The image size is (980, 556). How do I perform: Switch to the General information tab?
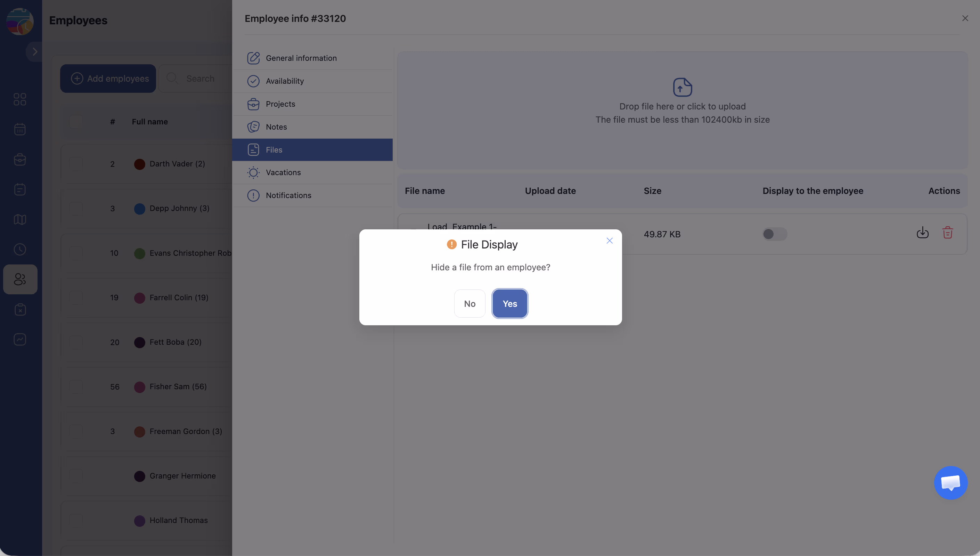click(301, 58)
